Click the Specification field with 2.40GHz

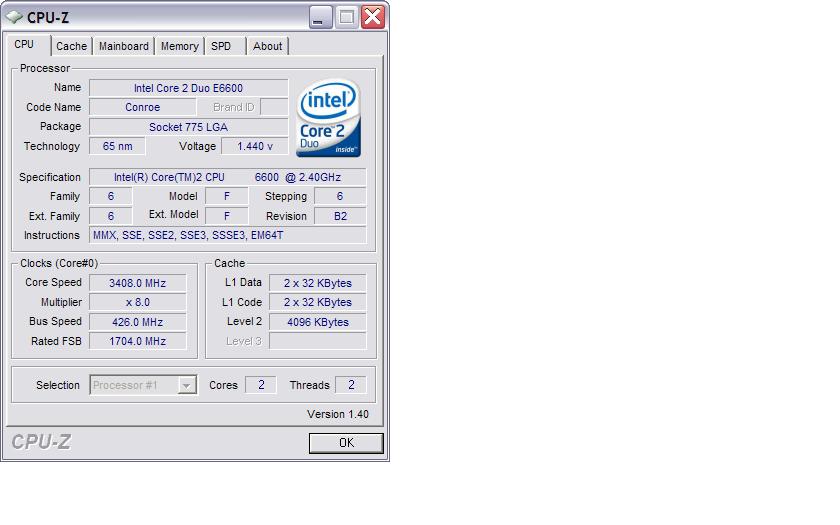pyautogui.click(x=228, y=177)
